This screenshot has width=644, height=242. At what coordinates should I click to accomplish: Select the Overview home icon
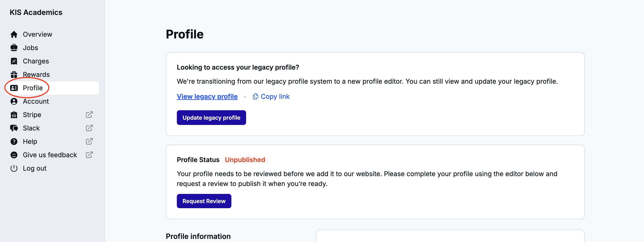(x=14, y=34)
